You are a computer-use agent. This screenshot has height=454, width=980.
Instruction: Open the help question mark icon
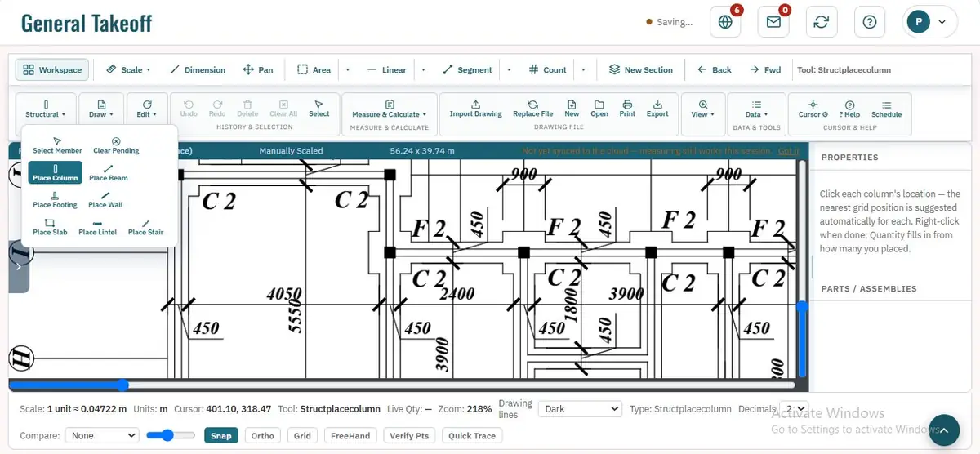point(870,22)
